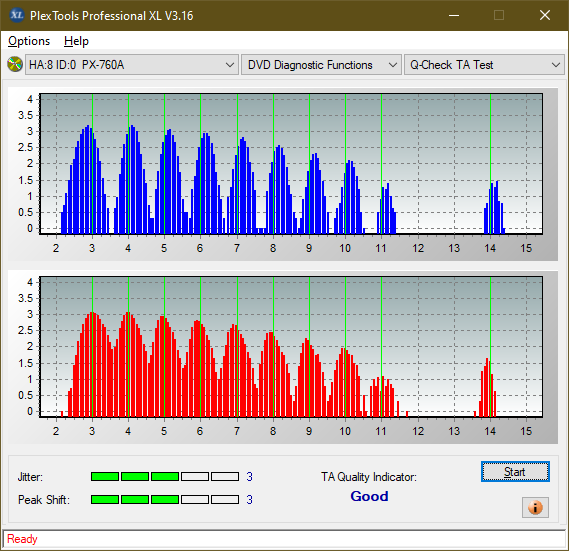Open the Options menu
Image resolution: width=569 pixels, height=551 pixels.
pos(29,41)
